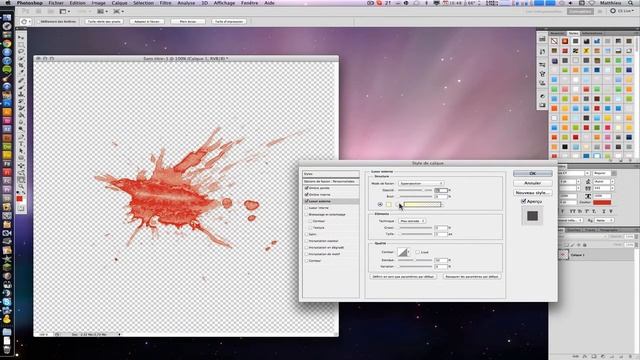
Task: Click the Étendue slider track
Action: 416,260
